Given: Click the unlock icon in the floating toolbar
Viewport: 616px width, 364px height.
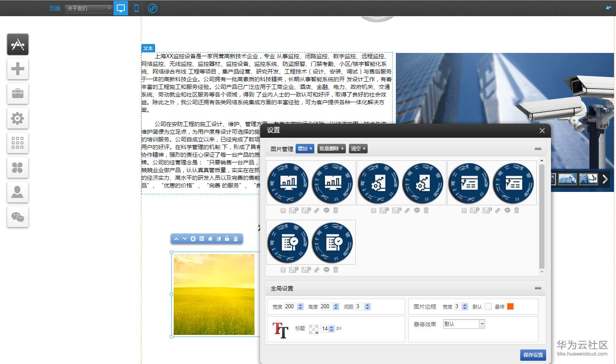Looking at the screenshot, I should coord(227,239).
